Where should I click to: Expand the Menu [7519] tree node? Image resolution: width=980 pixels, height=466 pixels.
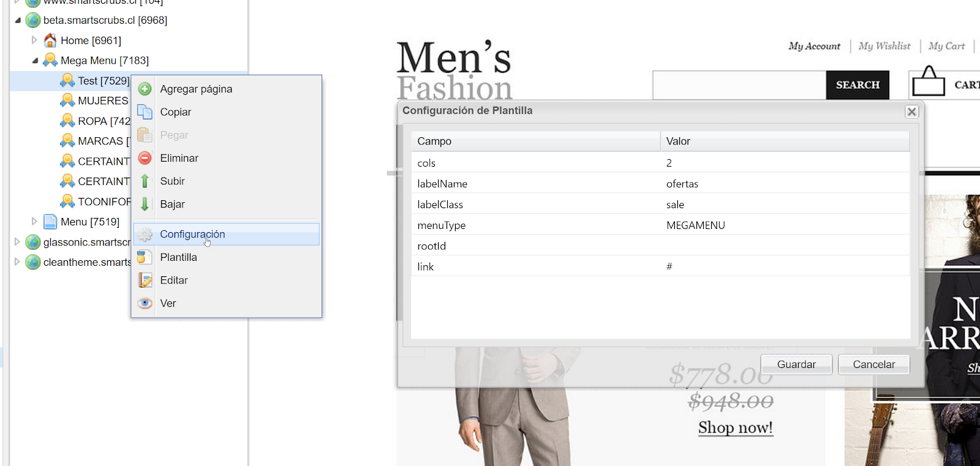pyautogui.click(x=34, y=221)
